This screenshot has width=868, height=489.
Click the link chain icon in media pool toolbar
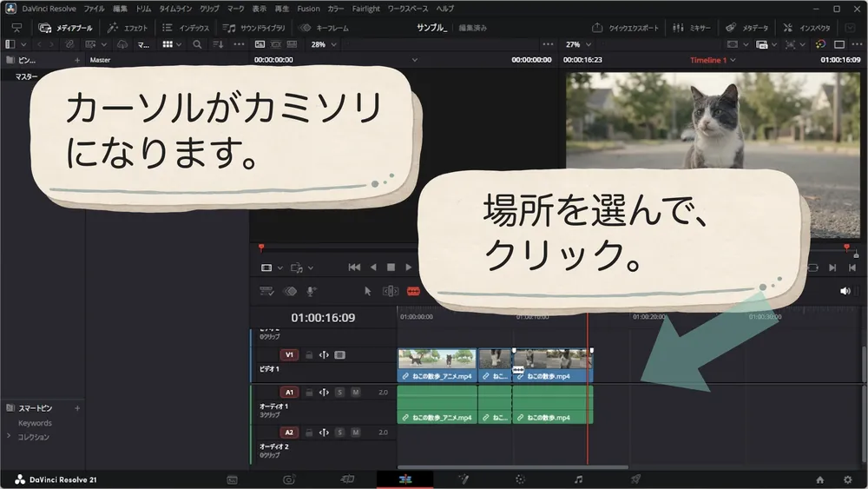coord(69,44)
